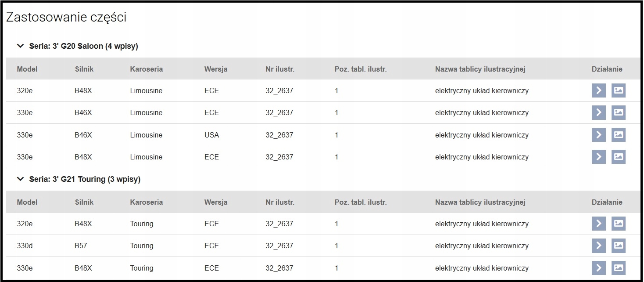Viewport: 644px width, 282px height.
Task: Open arrow for 330e B48X Limousine row
Action: [598, 157]
